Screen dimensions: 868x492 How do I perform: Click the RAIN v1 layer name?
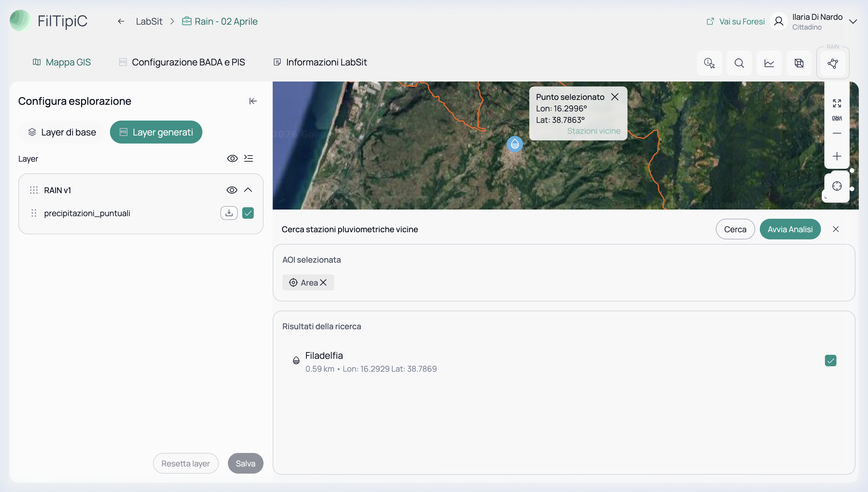pyautogui.click(x=57, y=190)
